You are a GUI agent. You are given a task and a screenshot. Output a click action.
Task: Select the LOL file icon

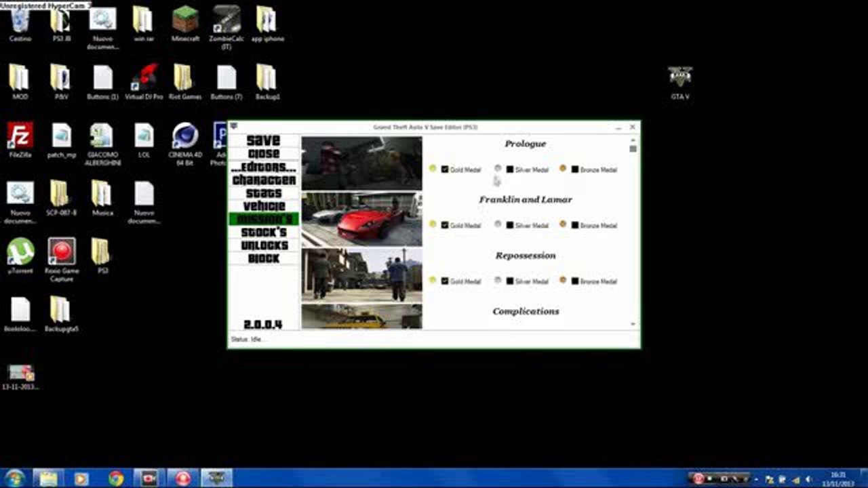(x=144, y=140)
